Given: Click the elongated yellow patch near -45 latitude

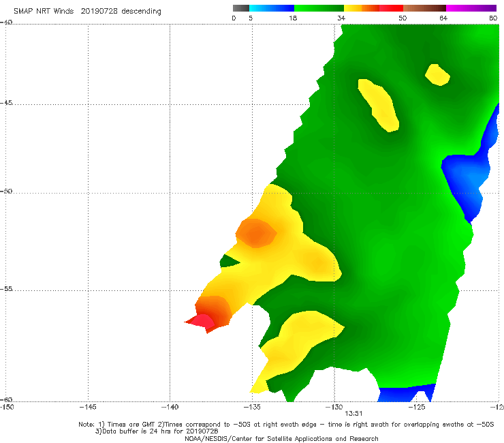Looking at the screenshot, I should point(379,105).
